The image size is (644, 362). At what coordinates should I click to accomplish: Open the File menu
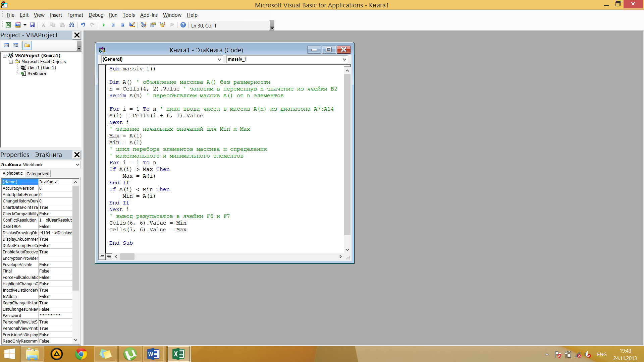click(x=10, y=15)
